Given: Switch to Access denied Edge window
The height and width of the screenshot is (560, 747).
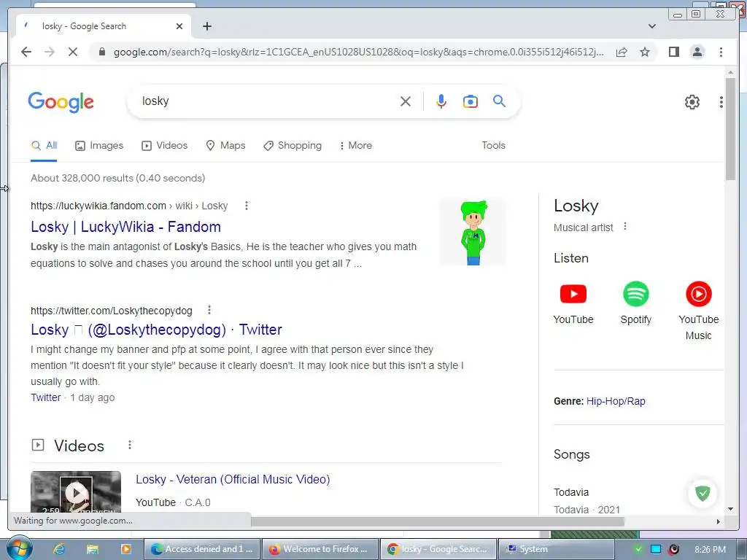Looking at the screenshot, I should coord(202,549).
